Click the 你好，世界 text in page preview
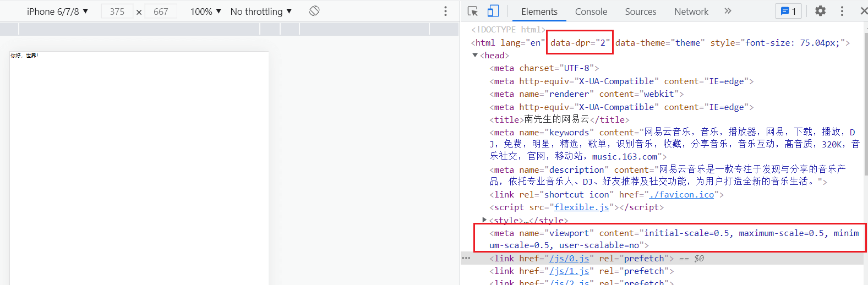Image resolution: width=868 pixels, height=285 pixels. tap(25, 56)
